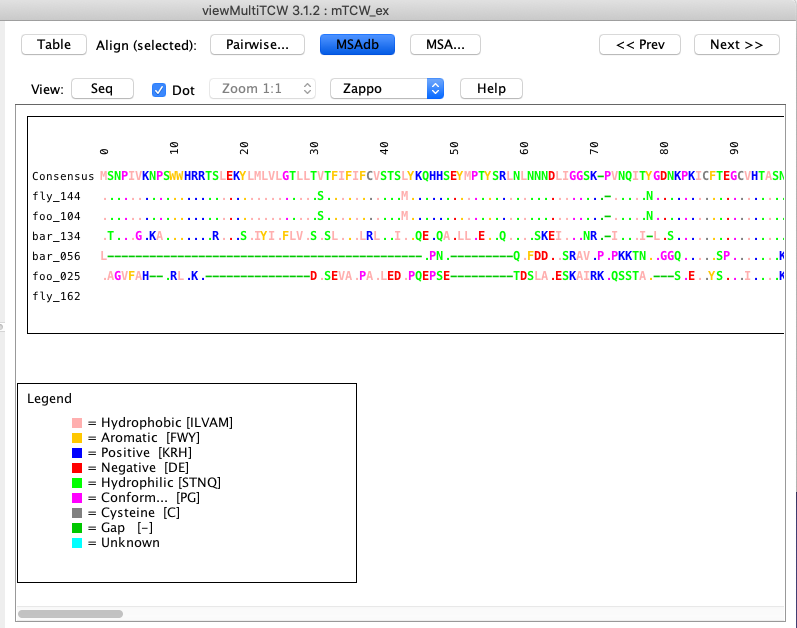The image size is (797, 628).
Task: Click the red Negative legend swatch
Action: pyautogui.click(x=76, y=468)
